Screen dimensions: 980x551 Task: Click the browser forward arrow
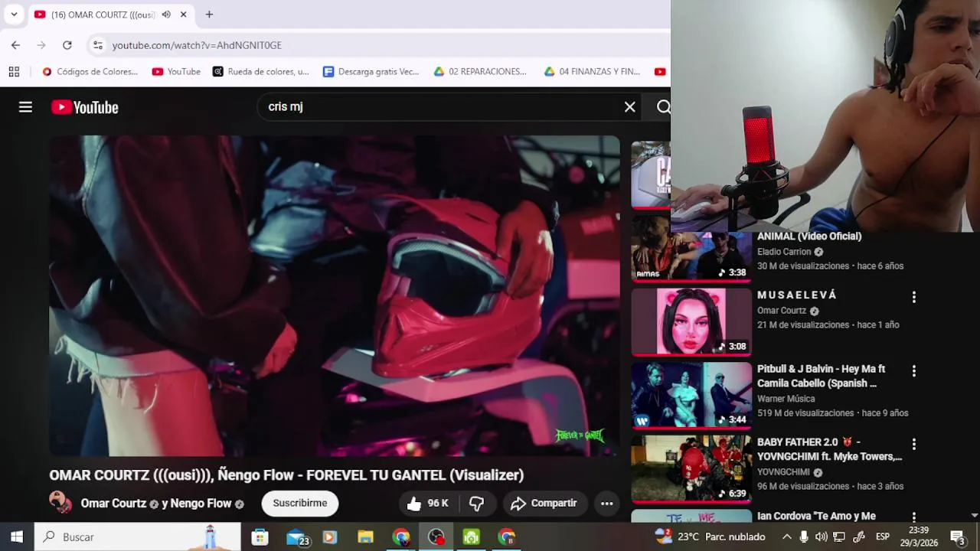41,45
